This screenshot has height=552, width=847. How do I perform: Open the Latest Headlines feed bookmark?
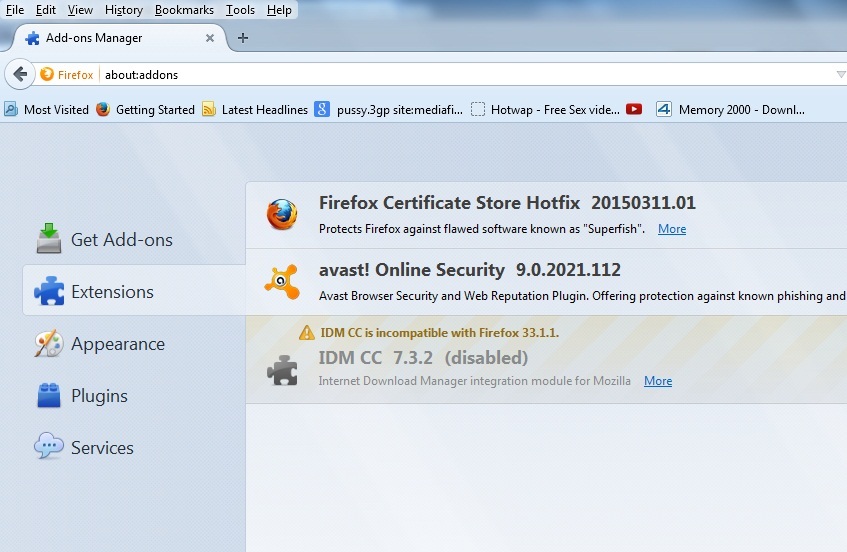(x=254, y=110)
